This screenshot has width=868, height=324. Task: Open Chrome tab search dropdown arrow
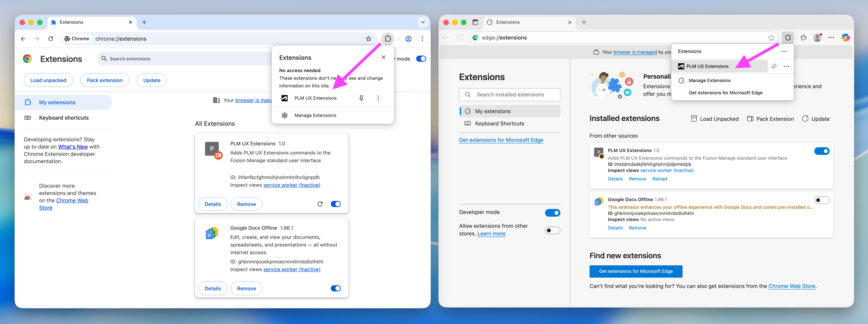pos(423,22)
